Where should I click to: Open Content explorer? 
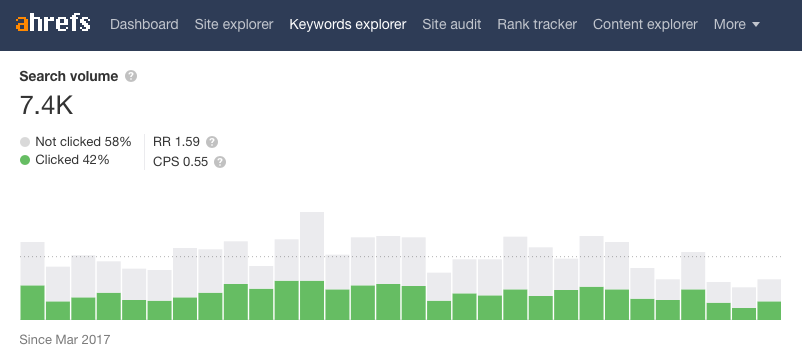[x=645, y=24]
